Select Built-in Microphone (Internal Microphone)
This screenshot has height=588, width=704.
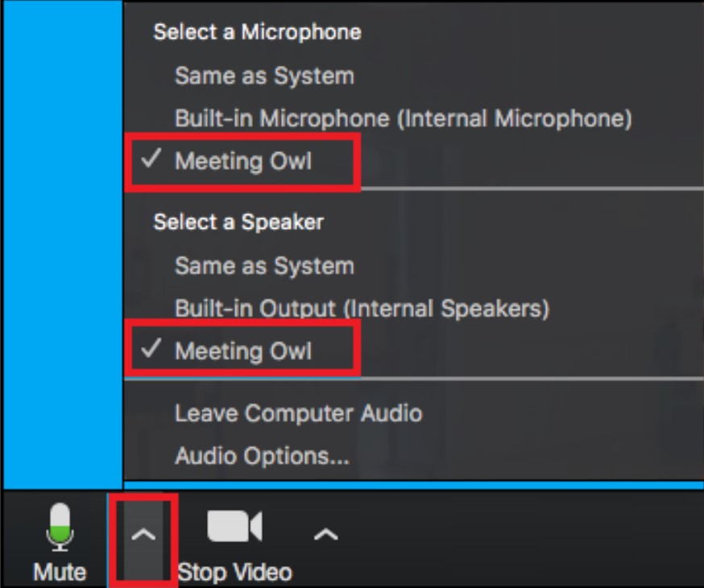click(404, 118)
